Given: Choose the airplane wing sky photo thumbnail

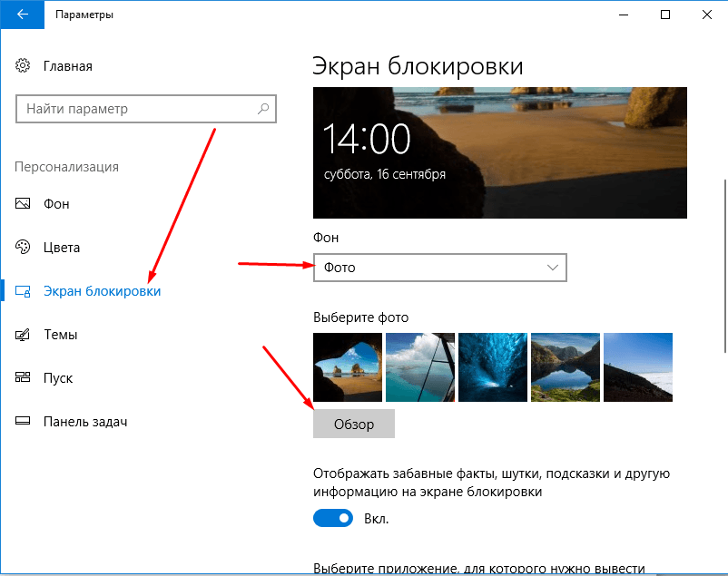Looking at the screenshot, I should coord(420,367).
